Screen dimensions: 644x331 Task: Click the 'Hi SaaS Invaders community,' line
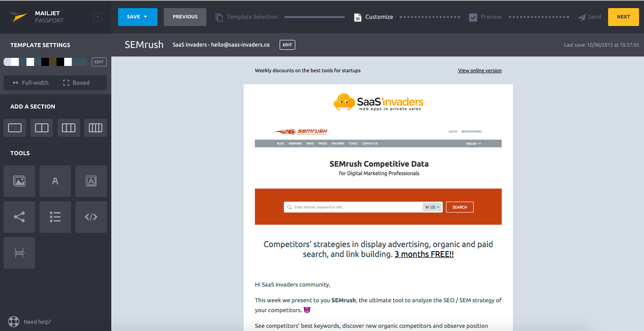[293, 284]
